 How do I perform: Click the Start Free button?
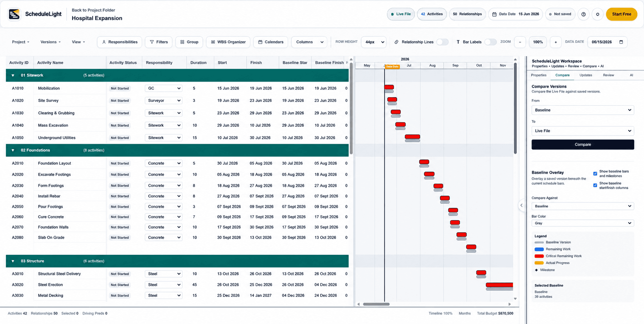(621, 14)
